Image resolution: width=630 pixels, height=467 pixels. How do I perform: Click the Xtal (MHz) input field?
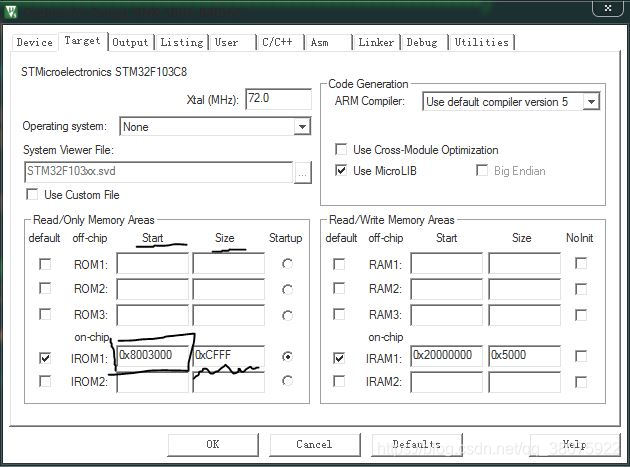[x=278, y=99]
